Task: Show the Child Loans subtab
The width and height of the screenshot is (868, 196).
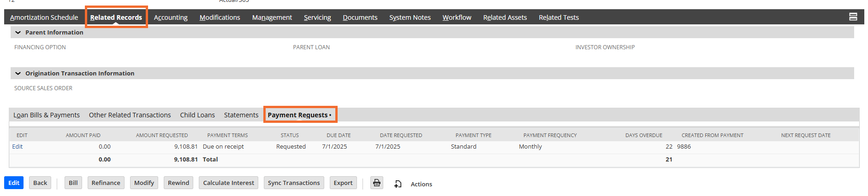Action: 197,115
